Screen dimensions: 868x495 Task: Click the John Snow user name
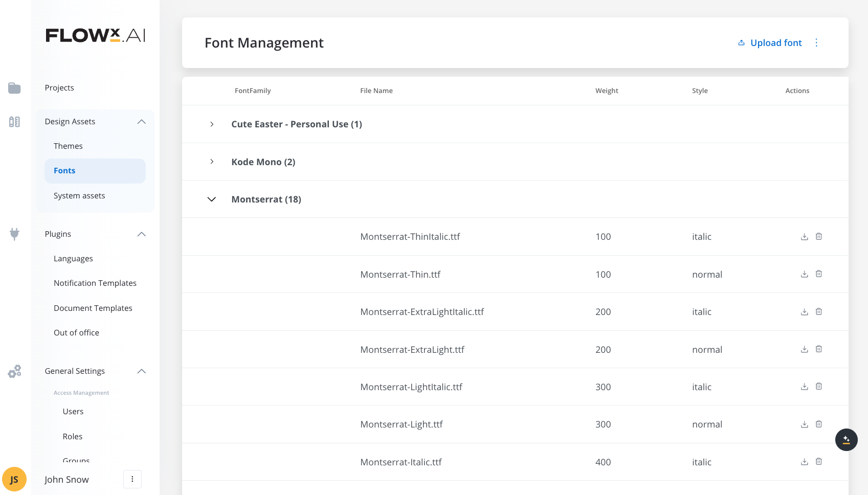tap(66, 480)
